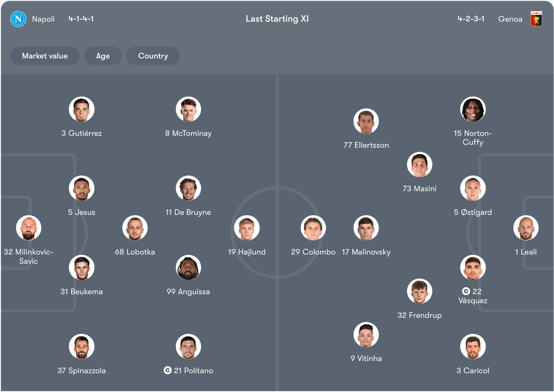This screenshot has width=554, height=392.
Task: Toggle the Age filter
Action: pyautogui.click(x=103, y=56)
